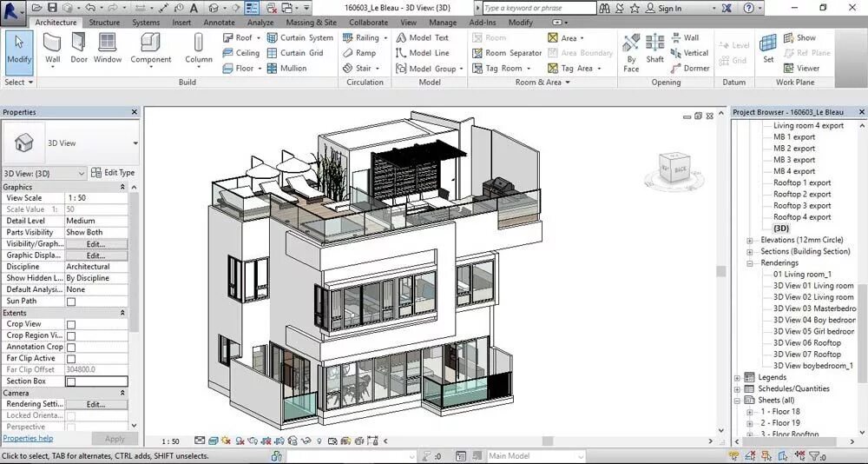Click the Text tool in quick access toolbar
The height and width of the screenshot is (464, 868).
(194, 9)
